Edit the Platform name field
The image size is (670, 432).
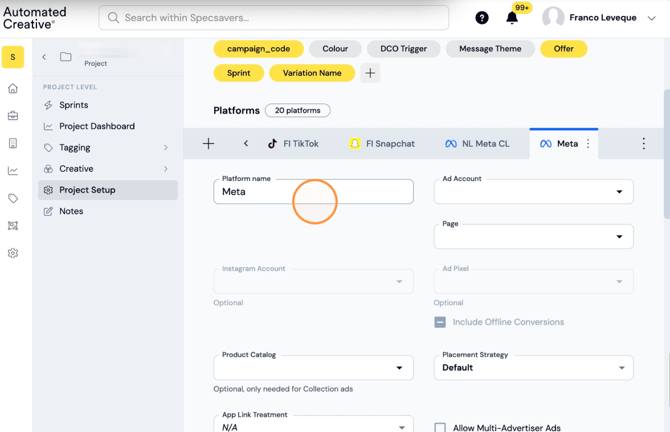point(313,191)
